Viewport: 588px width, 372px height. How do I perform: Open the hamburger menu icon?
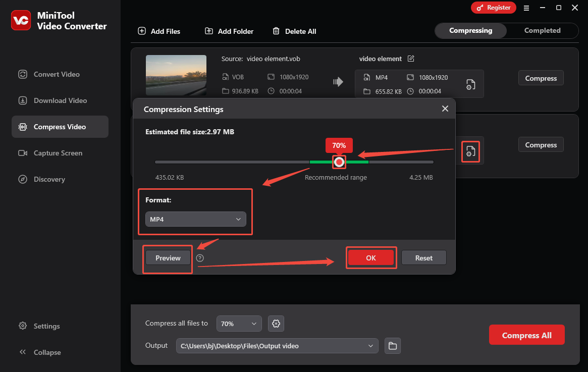pos(526,8)
